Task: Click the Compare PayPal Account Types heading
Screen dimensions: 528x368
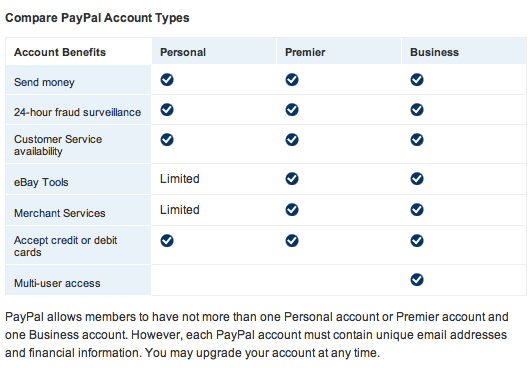Action: tap(97, 18)
